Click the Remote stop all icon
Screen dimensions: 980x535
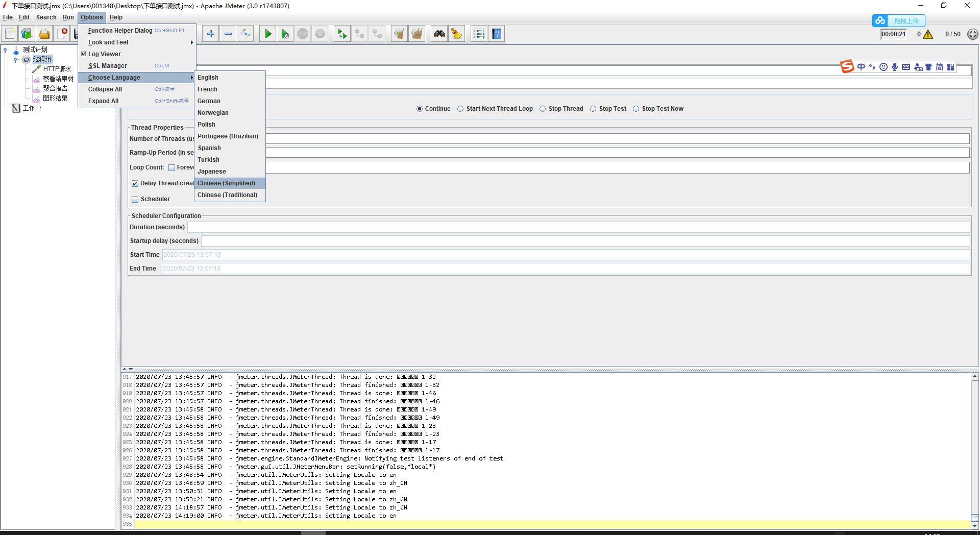coord(360,34)
